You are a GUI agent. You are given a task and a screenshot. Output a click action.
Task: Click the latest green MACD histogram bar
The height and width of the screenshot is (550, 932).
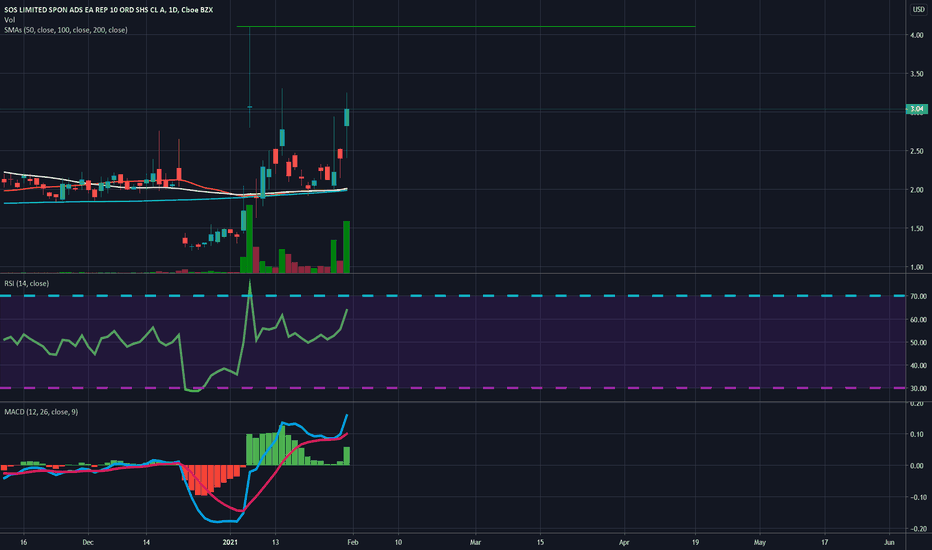point(347,455)
